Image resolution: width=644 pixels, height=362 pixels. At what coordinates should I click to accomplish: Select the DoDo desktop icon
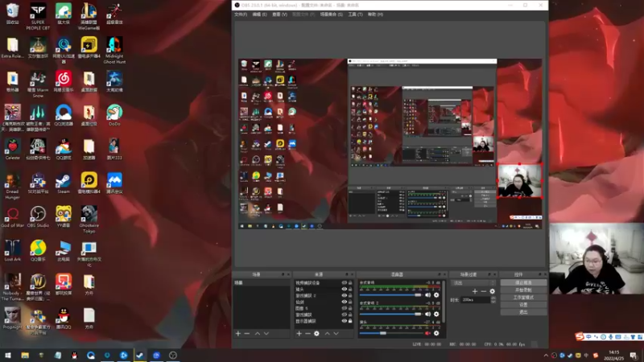tap(114, 116)
